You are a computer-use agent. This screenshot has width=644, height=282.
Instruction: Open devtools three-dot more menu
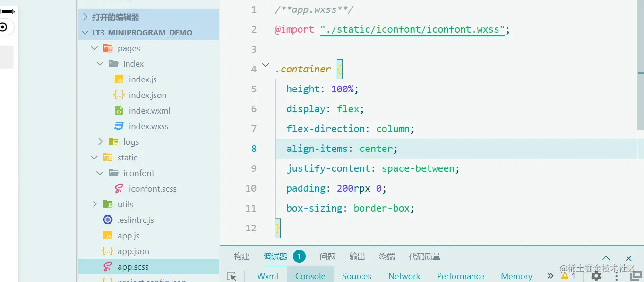tap(617, 276)
